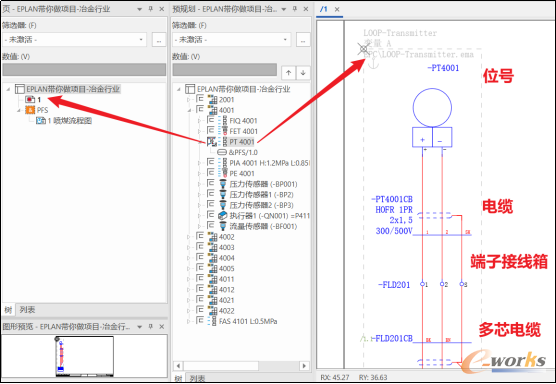Switch to 列表 tab in pages panel
Viewport: 556px width, 384px height.
tap(27, 310)
